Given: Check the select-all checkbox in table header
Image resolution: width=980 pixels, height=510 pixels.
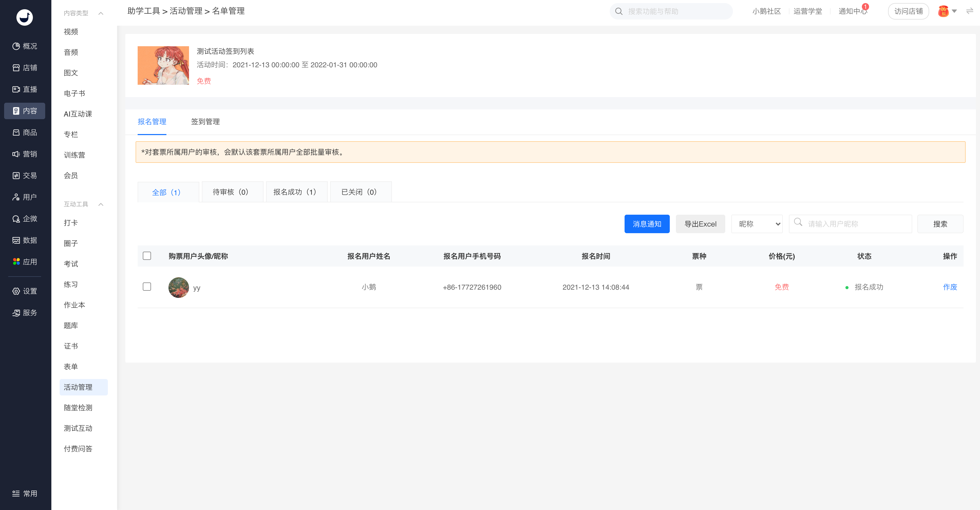Looking at the screenshot, I should coord(147,256).
